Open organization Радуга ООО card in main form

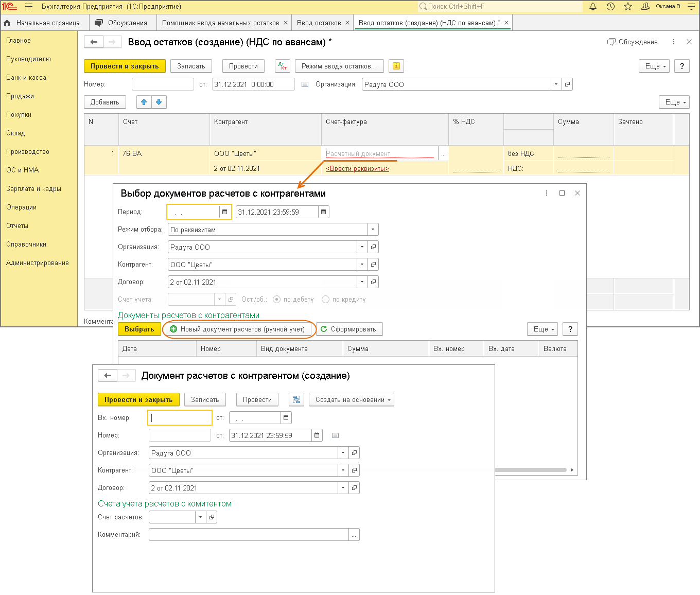click(x=567, y=84)
